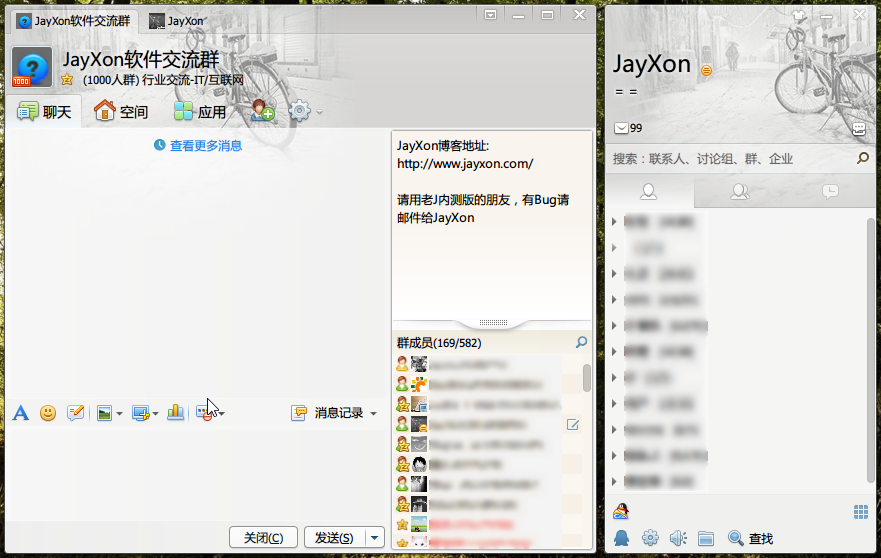Click the 发送(S) button
This screenshot has height=558, width=881.
click(x=334, y=538)
